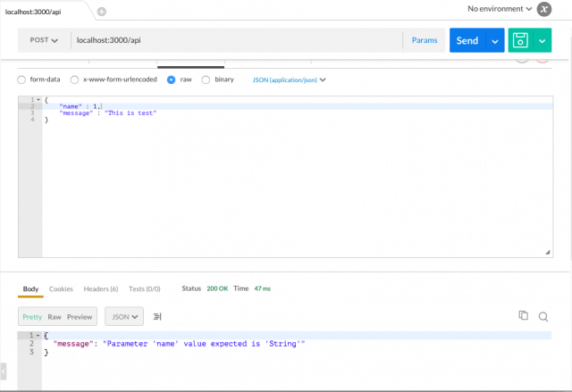Grab the request editor resize handle
Image resolution: width=572 pixels, height=392 pixels.
pyautogui.click(x=548, y=252)
